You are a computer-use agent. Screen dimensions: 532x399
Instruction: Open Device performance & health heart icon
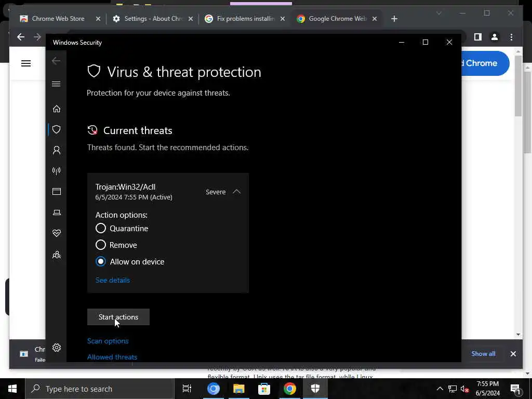point(56,233)
